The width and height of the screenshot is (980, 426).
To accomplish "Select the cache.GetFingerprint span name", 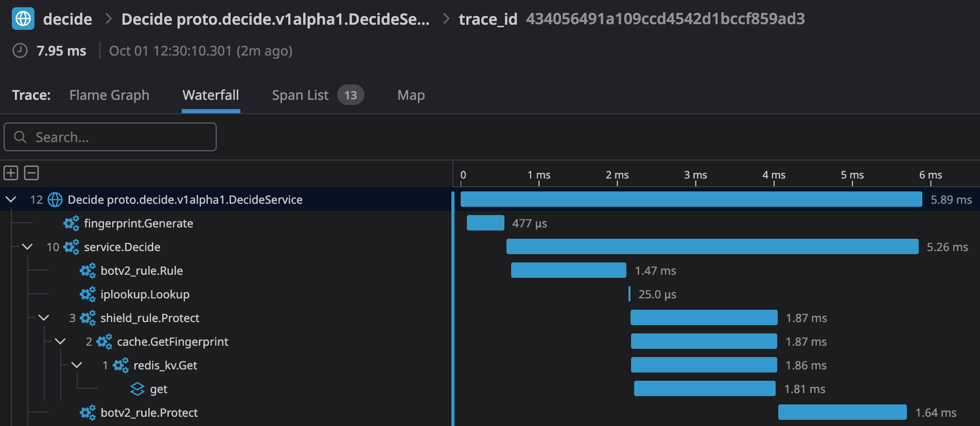I will pos(172,342).
